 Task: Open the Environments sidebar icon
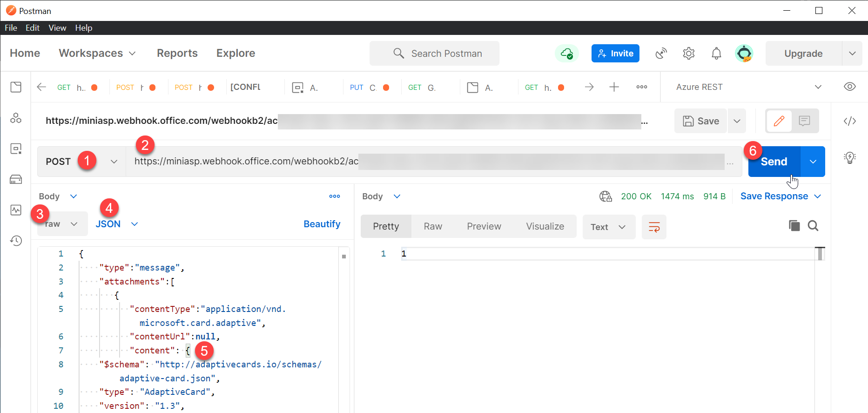pos(16,149)
